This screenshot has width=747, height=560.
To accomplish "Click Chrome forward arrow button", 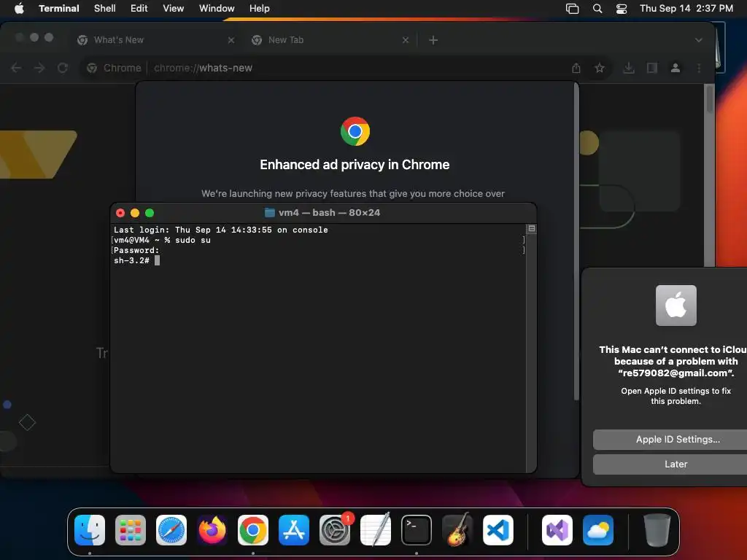I will pyautogui.click(x=39, y=68).
